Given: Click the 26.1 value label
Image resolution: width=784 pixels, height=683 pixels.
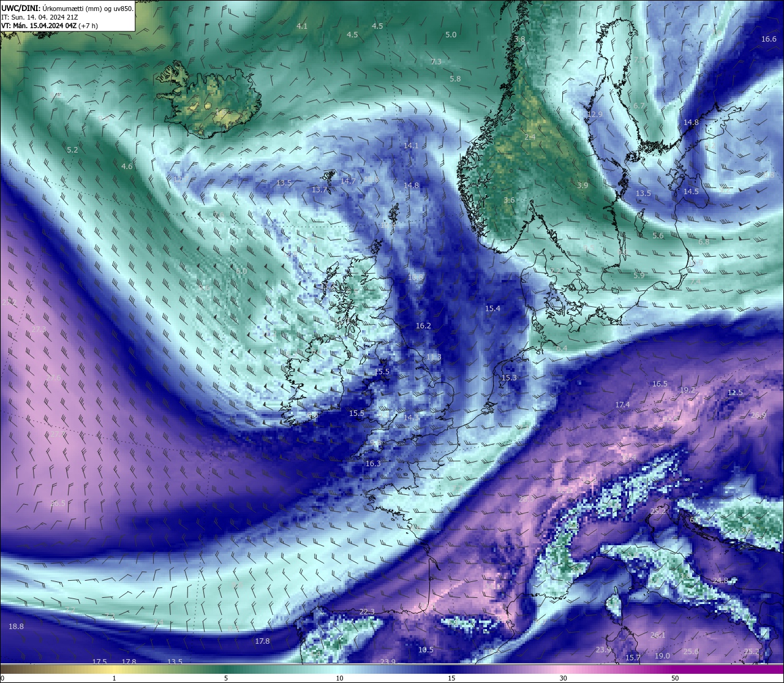Looking at the screenshot, I should click(x=657, y=635).
